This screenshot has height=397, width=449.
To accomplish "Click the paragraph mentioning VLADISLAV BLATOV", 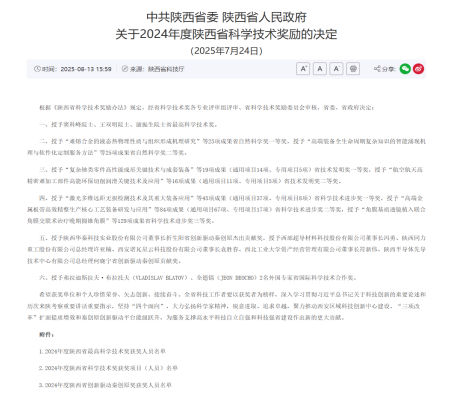I will coord(198,278).
